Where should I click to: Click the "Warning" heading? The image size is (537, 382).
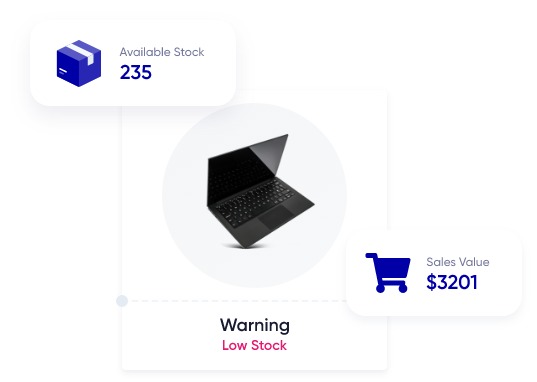click(x=255, y=325)
